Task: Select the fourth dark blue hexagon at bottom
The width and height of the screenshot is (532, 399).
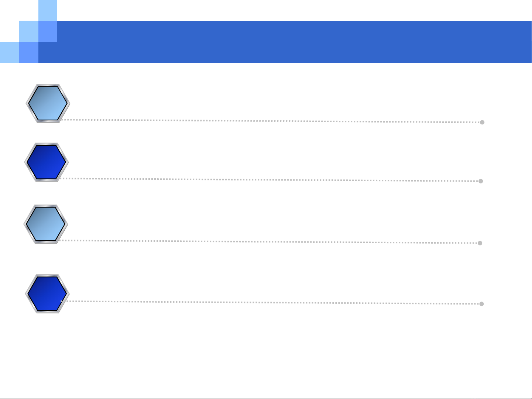Action: click(48, 294)
